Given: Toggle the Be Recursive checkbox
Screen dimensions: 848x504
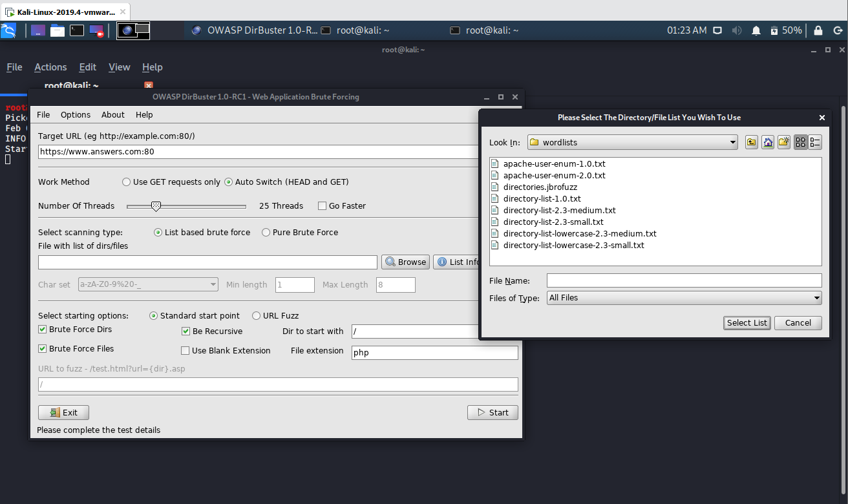Looking at the screenshot, I should pos(212,331).
